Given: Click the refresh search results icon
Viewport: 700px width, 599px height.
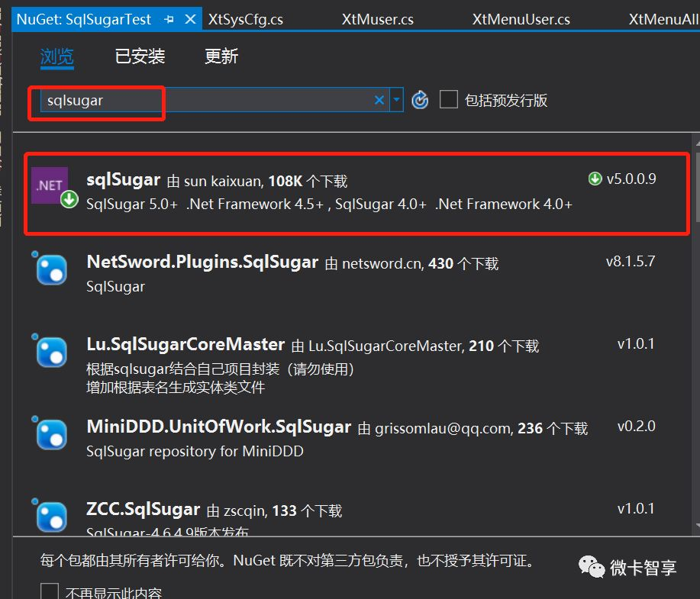Looking at the screenshot, I should tap(420, 100).
